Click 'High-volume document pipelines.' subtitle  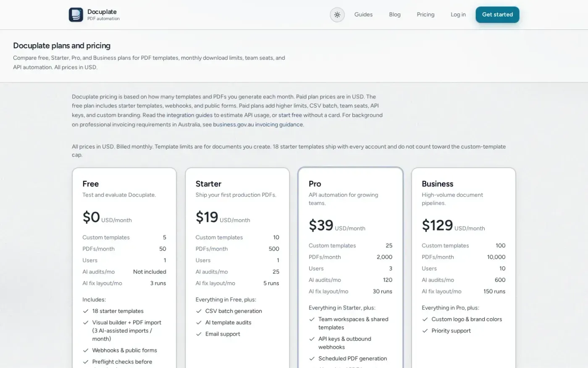coord(452,199)
